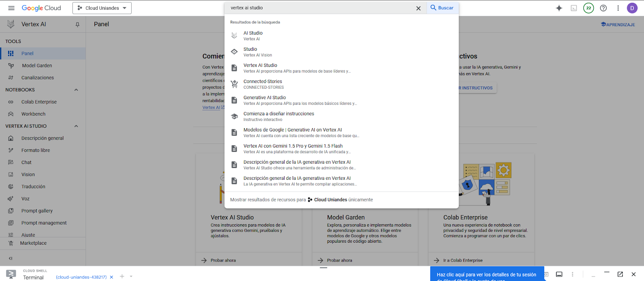Viewport: 644px width, 281px height.
Task: Click the Voz speaker icon in sidebar
Action: point(11,198)
